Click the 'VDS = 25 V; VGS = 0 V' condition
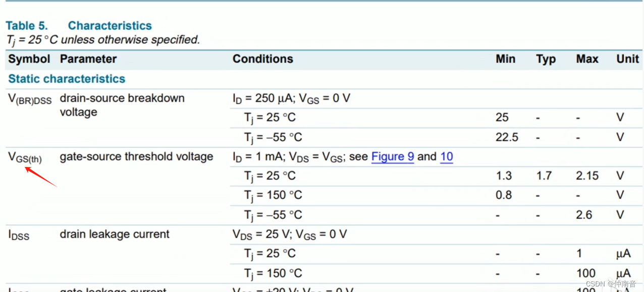Viewport: 644px width, 292px height. (x=290, y=235)
